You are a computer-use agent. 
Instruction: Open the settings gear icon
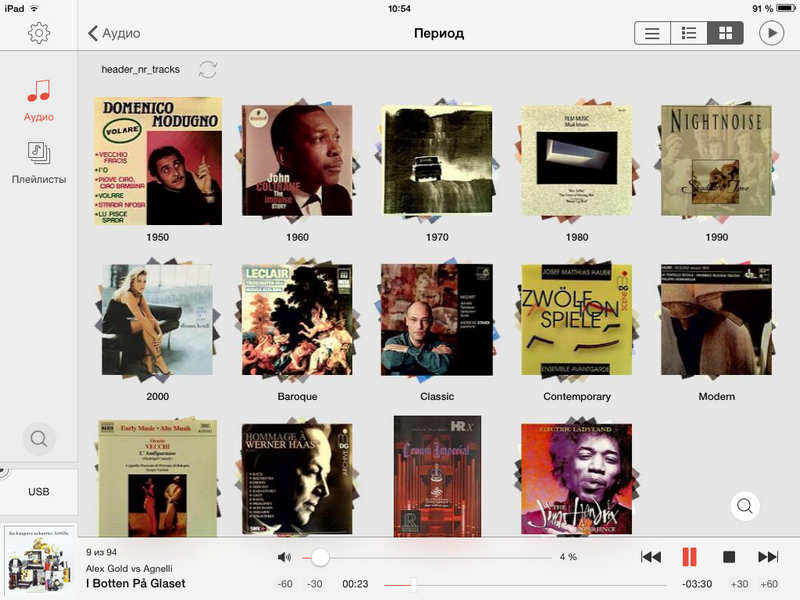(x=39, y=33)
